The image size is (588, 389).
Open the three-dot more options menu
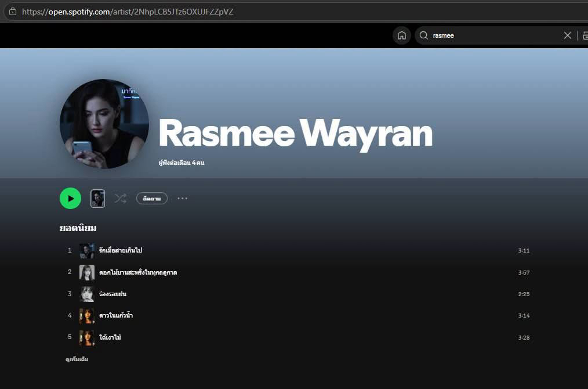[182, 198]
